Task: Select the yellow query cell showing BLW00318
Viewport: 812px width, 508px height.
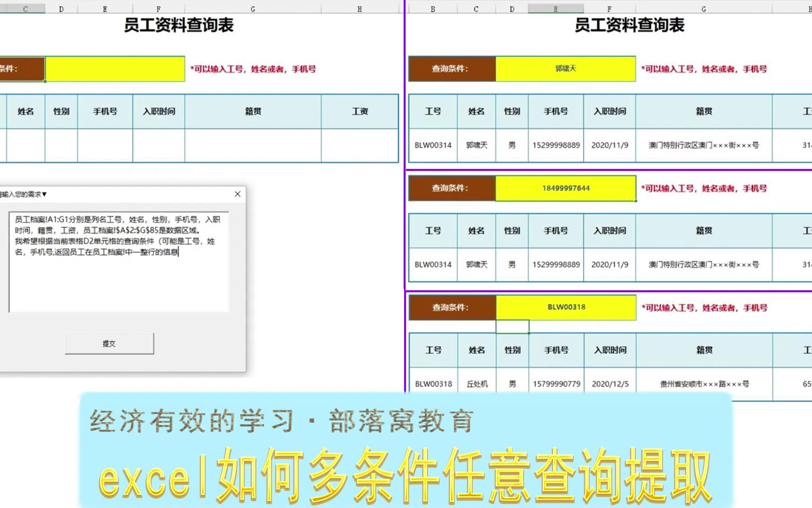Action: click(566, 307)
